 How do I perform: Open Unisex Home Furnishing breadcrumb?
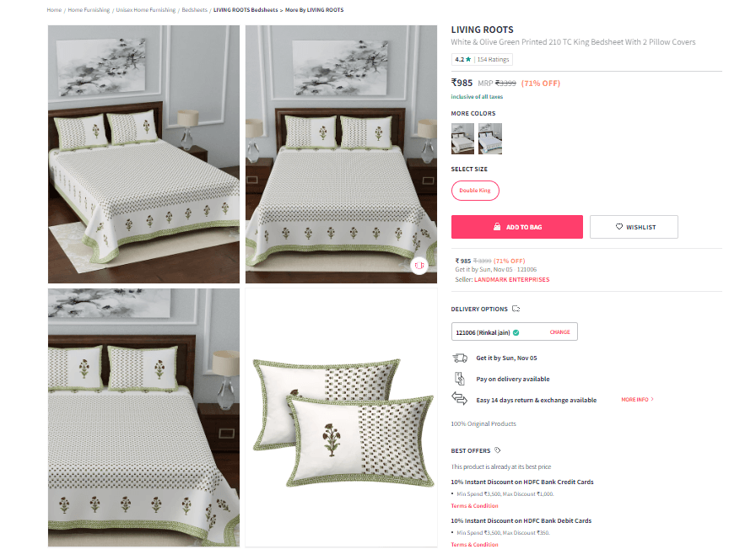tap(146, 9)
